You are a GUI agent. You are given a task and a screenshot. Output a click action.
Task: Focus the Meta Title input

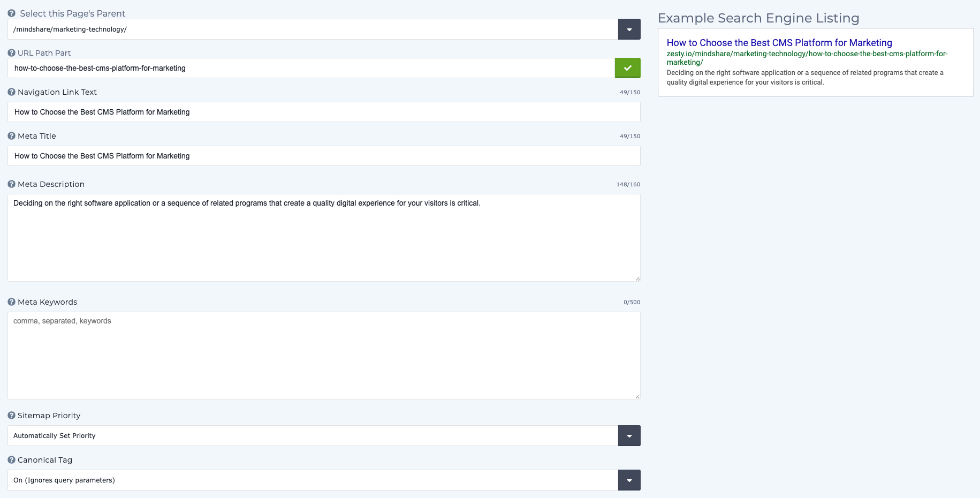pyautogui.click(x=324, y=156)
